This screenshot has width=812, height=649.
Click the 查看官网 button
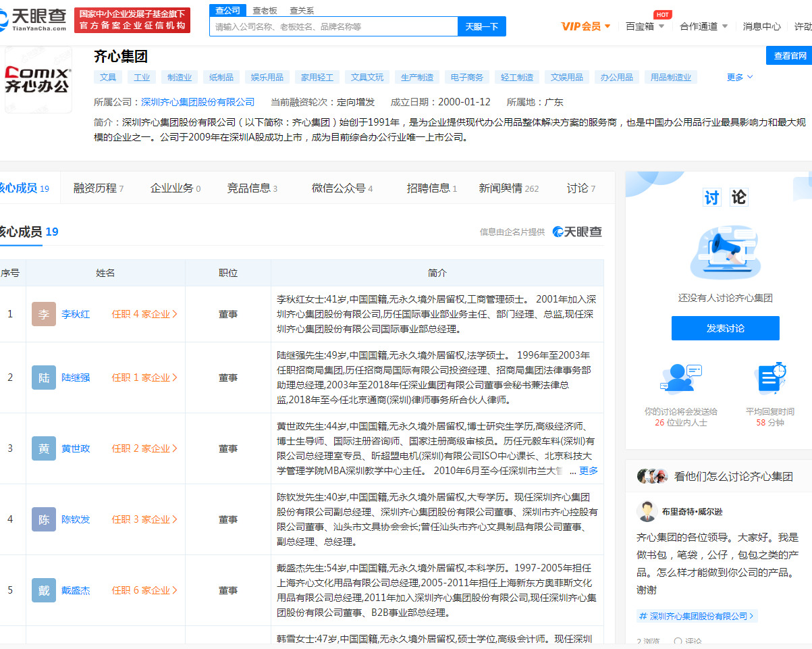pos(789,55)
